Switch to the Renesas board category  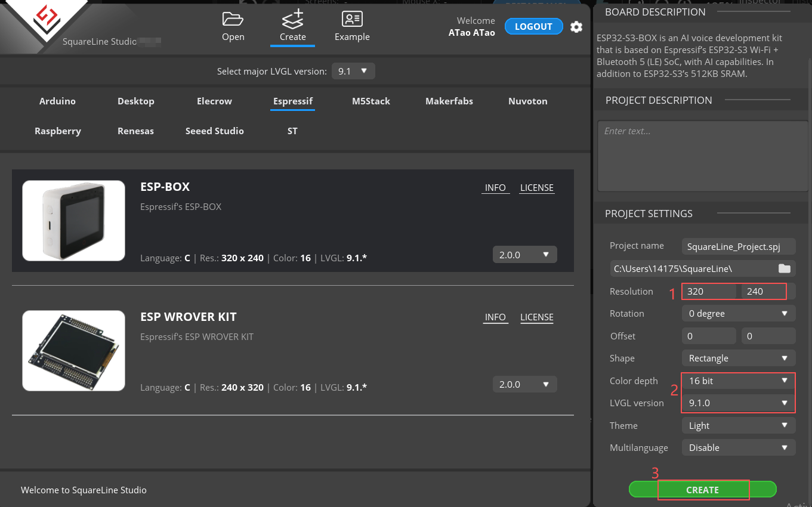click(x=136, y=131)
